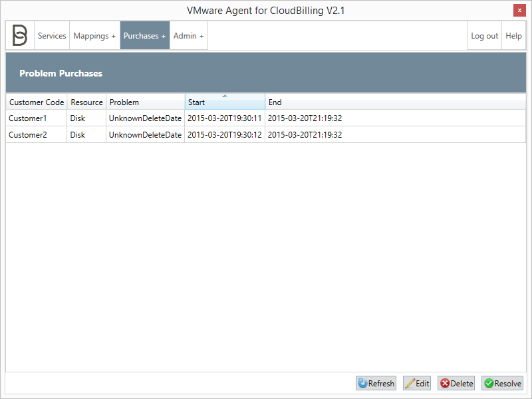Click the Resolve button
This screenshot has width=532, height=399.
[x=502, y=383]
